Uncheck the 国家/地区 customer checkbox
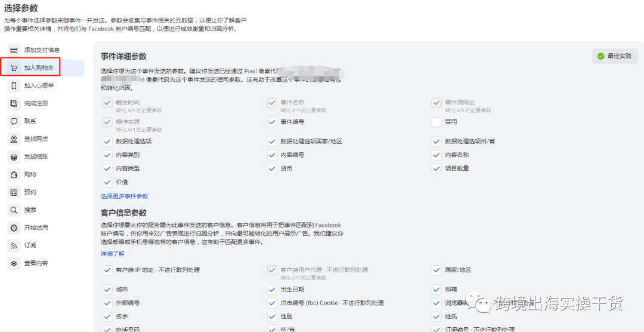Image resolution: width=644 pixels, height=332 pixels. pos(436,270)
